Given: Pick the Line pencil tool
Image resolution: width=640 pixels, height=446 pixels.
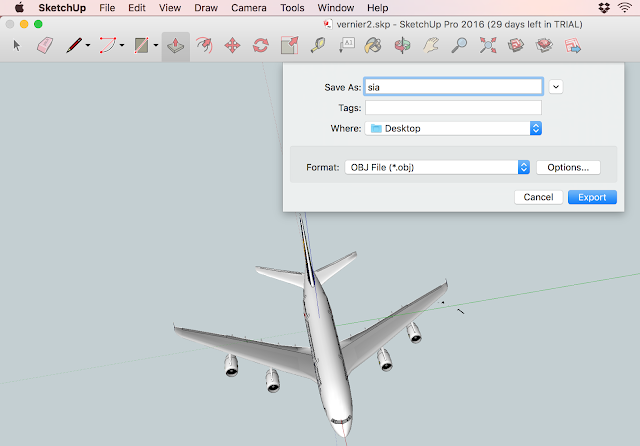Looking at the screenshot, I should tap(74, 45).
